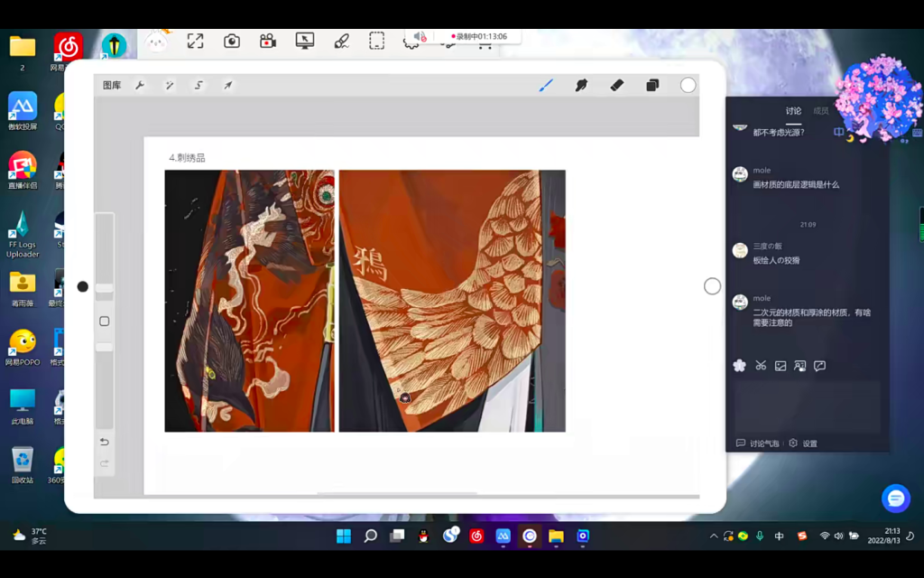
Task: Click the chat message input field
Action: point(807,406)
